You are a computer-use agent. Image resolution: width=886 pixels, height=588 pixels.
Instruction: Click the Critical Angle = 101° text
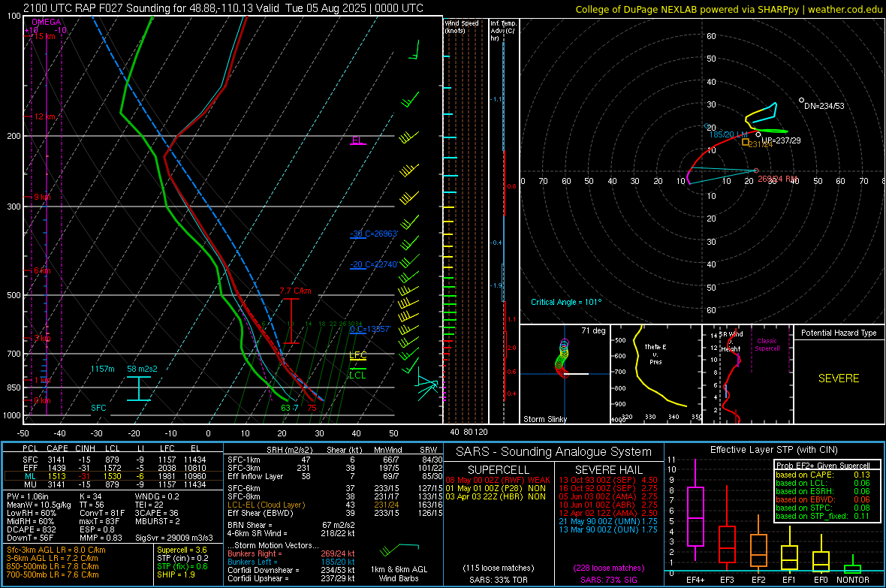[x=566, y=302]
